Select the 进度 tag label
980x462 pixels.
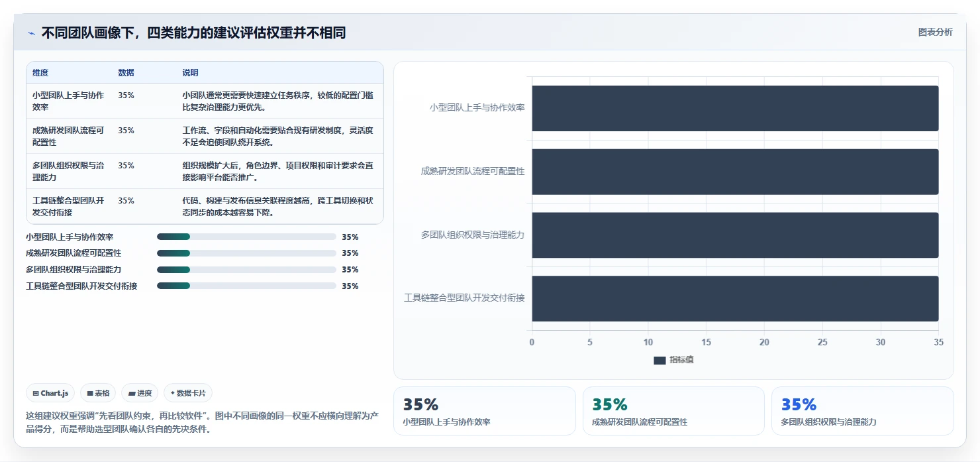(144, 393)
